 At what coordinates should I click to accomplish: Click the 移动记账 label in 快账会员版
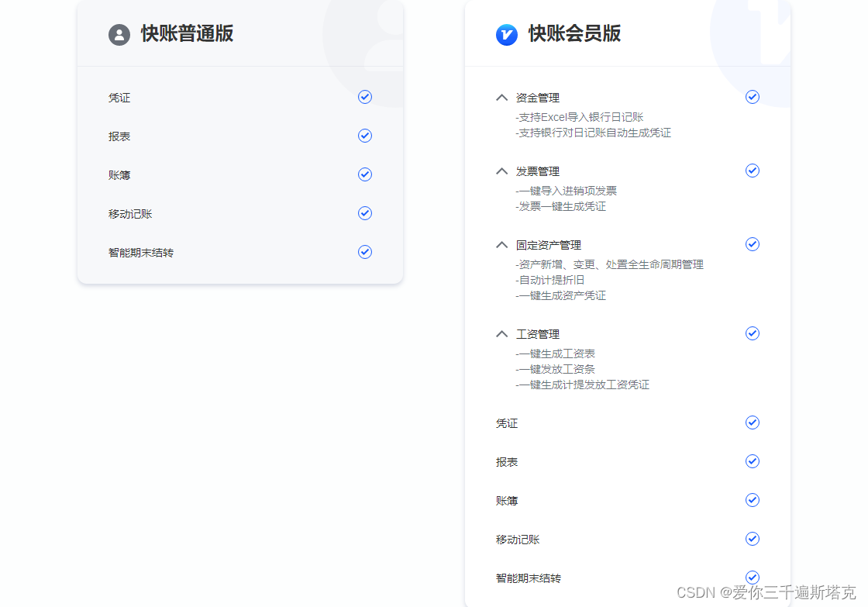(518, 540)
